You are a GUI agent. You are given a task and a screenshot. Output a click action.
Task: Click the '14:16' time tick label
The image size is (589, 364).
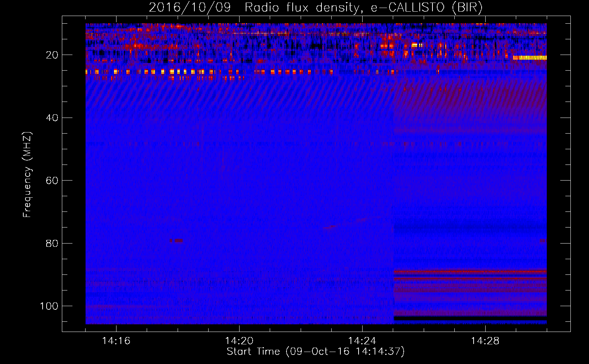[x=116, y=341]
